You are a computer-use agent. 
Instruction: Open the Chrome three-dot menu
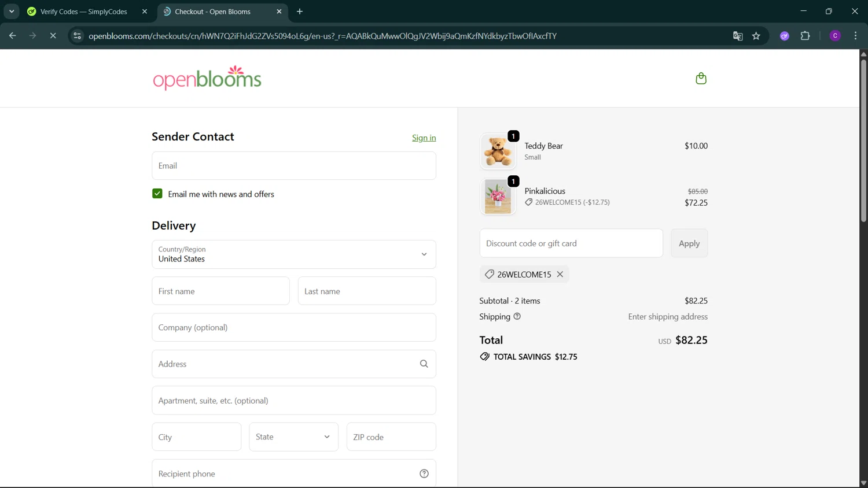point(855,36)
